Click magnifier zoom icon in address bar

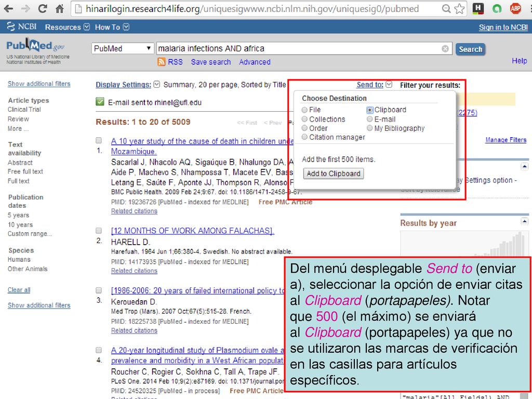(446, 9)
